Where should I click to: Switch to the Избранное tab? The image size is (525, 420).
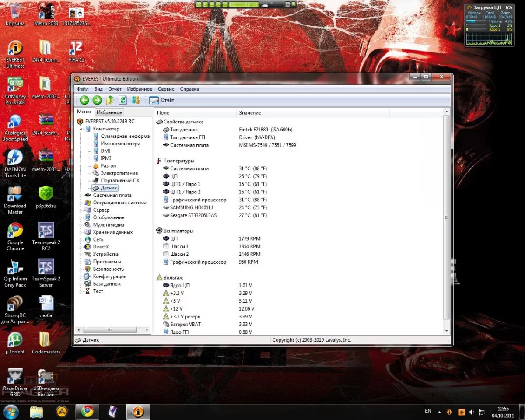pos(109,112)
